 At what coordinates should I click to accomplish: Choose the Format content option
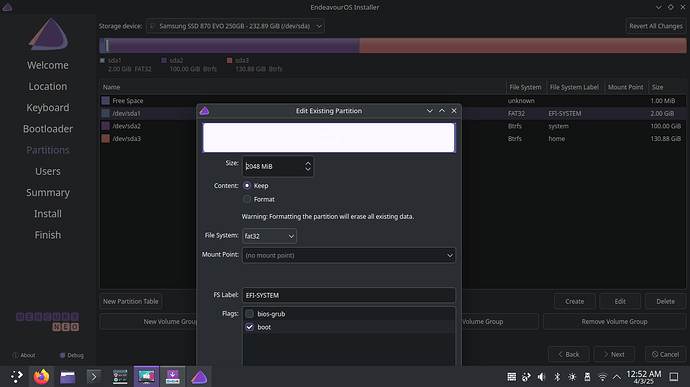point(247,199)
